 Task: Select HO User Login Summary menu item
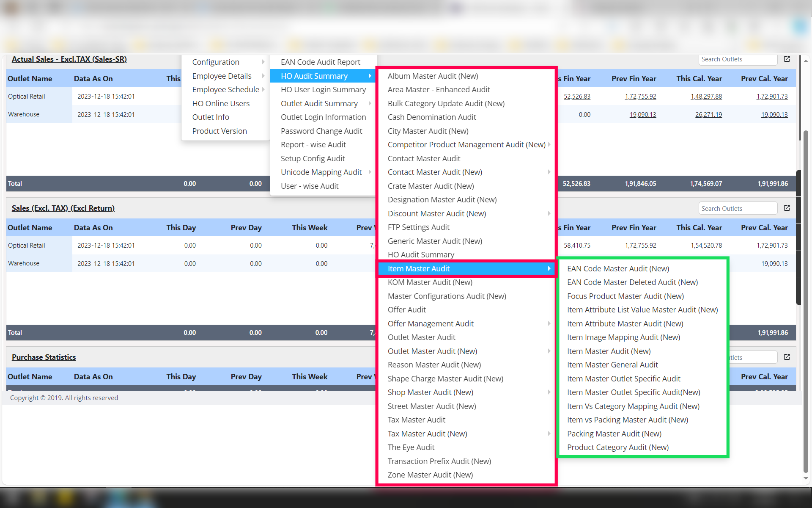tap(323, 90)
